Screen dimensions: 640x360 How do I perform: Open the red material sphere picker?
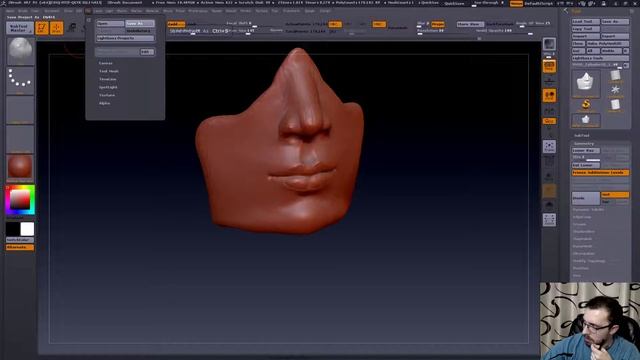point(20,168)
